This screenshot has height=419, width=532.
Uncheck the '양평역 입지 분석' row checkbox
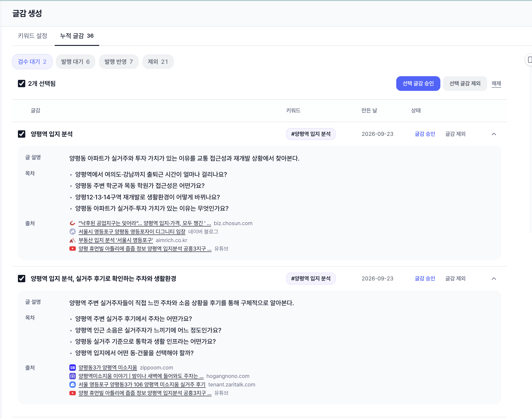pyautogui.click(x=22, y=134)
